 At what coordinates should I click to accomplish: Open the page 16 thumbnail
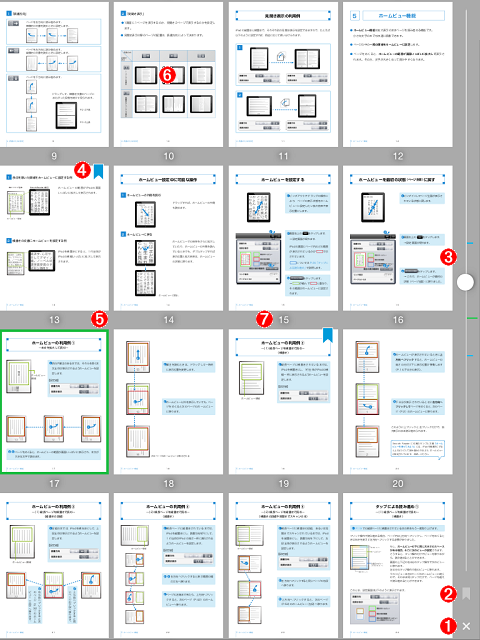(x=398, y=238)
